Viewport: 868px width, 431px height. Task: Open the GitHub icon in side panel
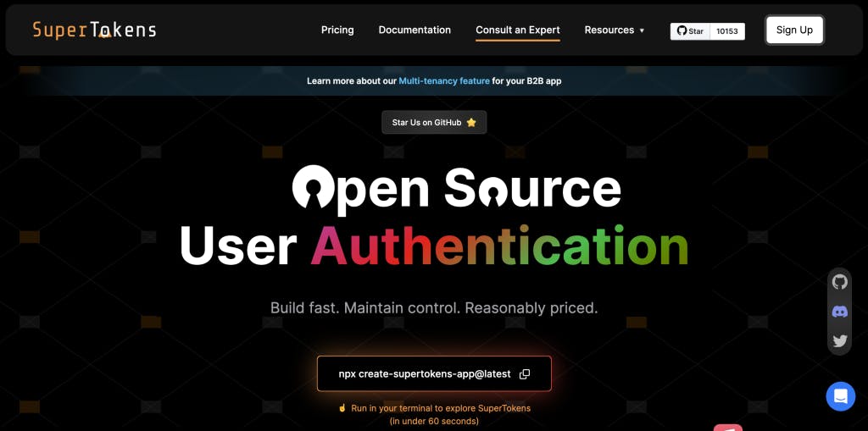coord(840,282)
